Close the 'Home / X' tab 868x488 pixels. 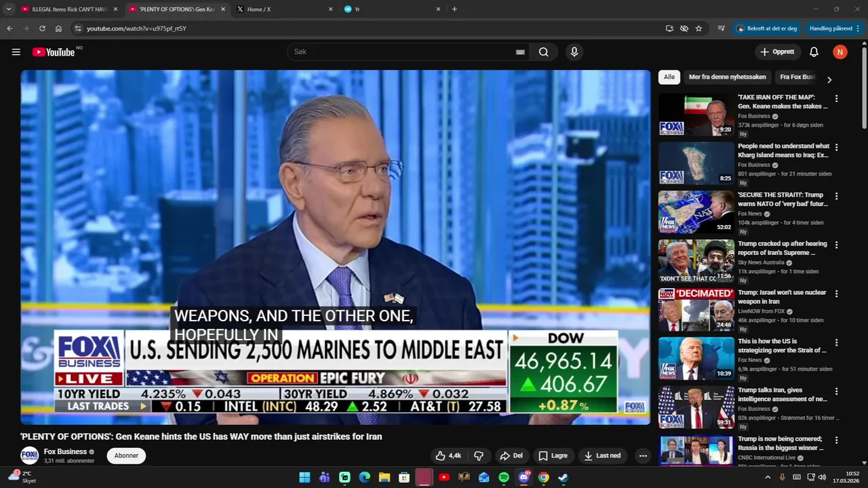(x=330, y=9)
